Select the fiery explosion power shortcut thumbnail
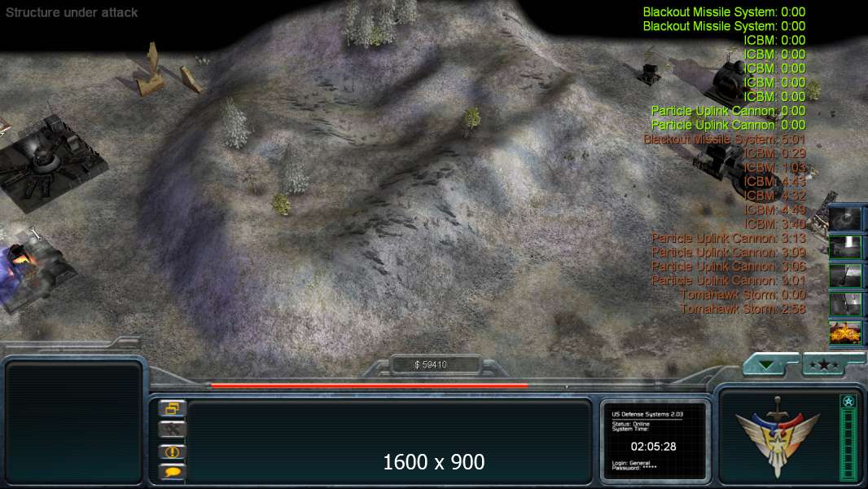Screen dimensions: 868x489 [845, 333]
